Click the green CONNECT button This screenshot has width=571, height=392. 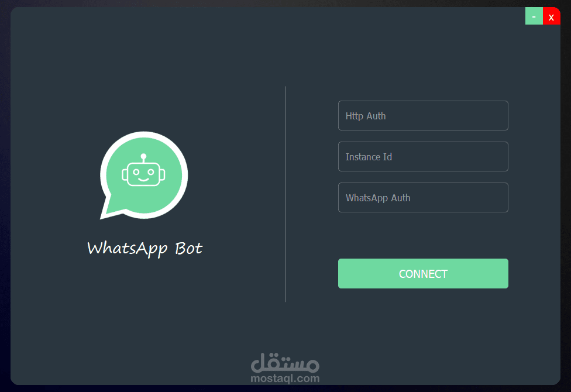(x=423, y=274)
